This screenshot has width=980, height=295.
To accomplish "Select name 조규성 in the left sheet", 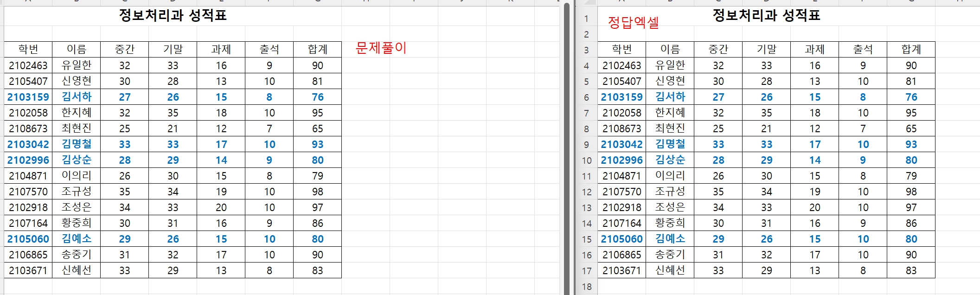I will tap(77, 192).
